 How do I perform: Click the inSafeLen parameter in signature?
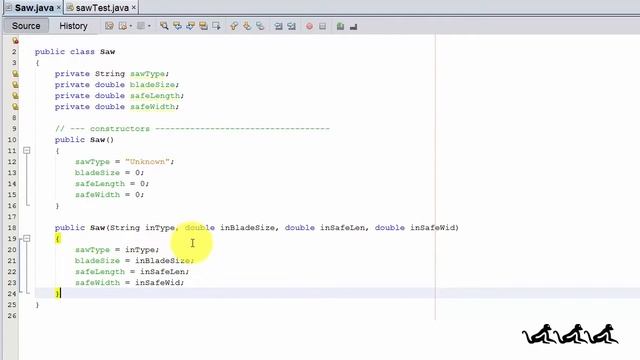[342, 227]
